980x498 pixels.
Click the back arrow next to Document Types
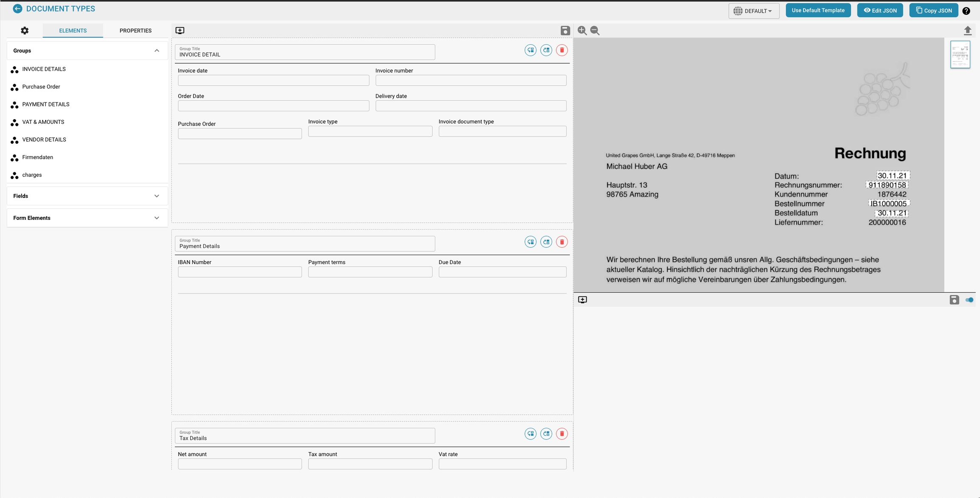(x=17, y=9)
